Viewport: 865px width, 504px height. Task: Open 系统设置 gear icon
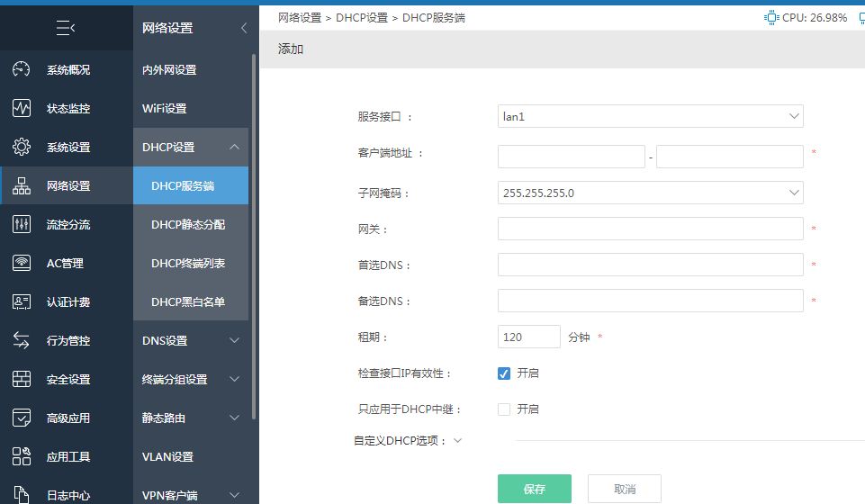coord(22,147)
